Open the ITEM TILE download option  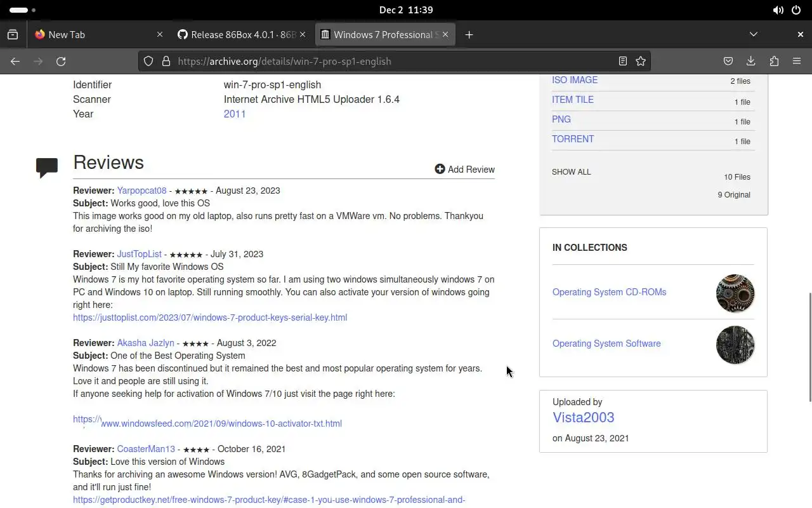573,100
